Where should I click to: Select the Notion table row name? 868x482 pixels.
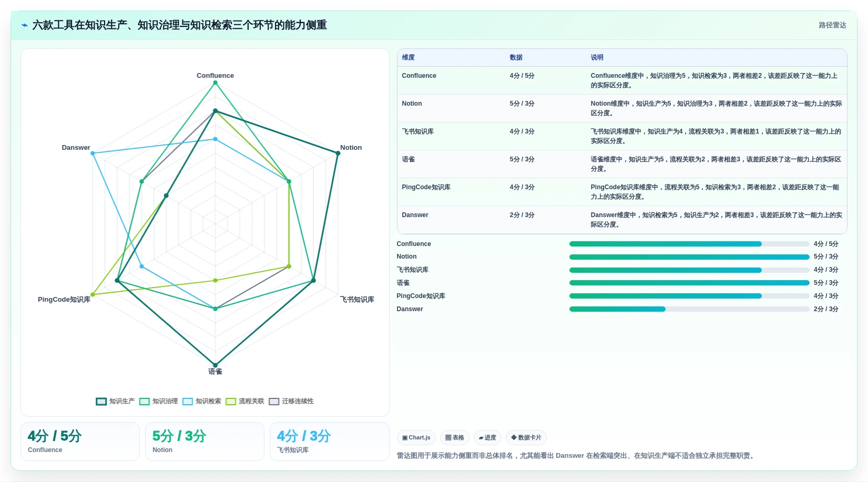click(x=412, y=104)
